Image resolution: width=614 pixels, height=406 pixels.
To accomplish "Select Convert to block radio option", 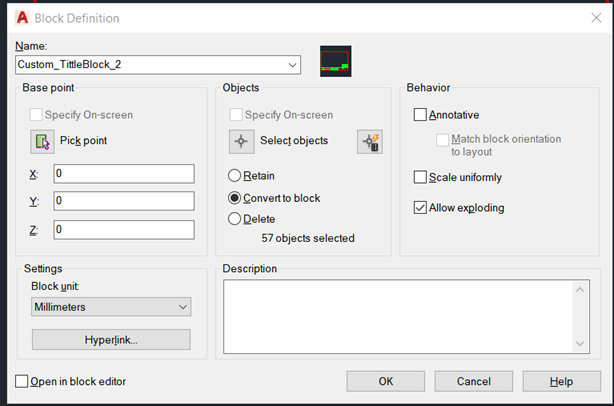I will [x=234, y=198].
